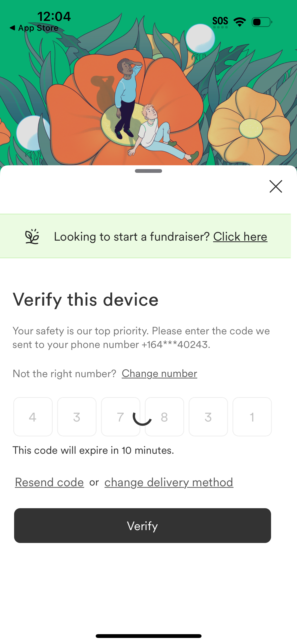Select the last code box containing 1

click(x=252, y=416)
